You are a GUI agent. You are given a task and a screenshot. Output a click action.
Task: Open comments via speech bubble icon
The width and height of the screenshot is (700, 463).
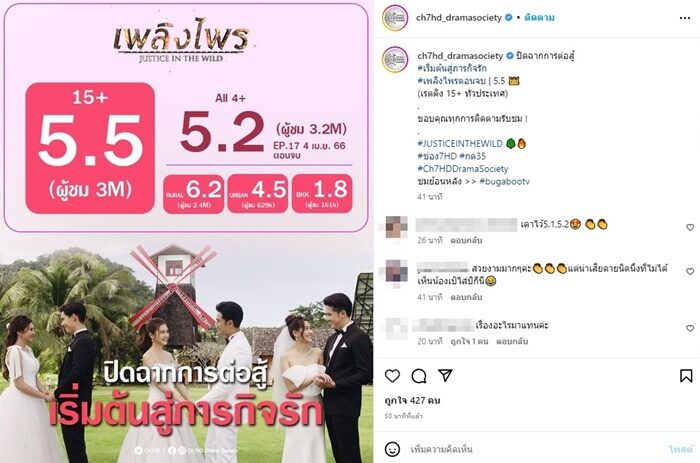point(419,376)
